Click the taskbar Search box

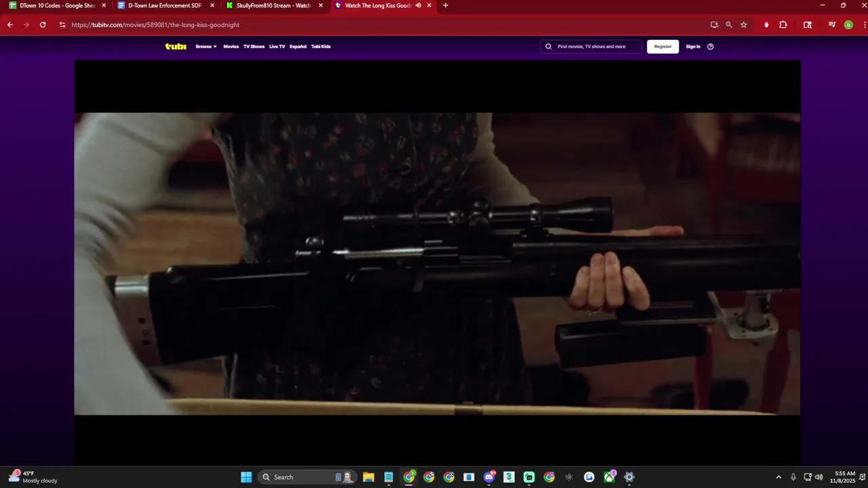(307, 477)
